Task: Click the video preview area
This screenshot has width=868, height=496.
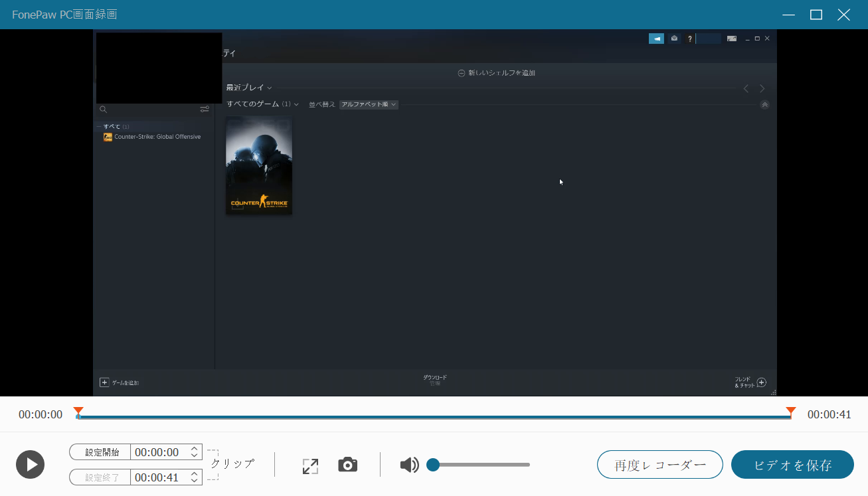Action: (434, 212)
